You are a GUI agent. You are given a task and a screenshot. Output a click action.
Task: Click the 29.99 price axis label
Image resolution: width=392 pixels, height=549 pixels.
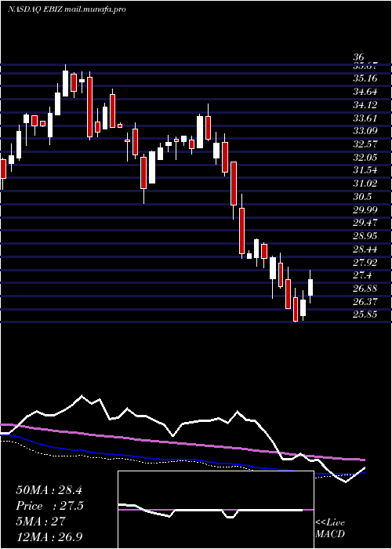[365, 209]
